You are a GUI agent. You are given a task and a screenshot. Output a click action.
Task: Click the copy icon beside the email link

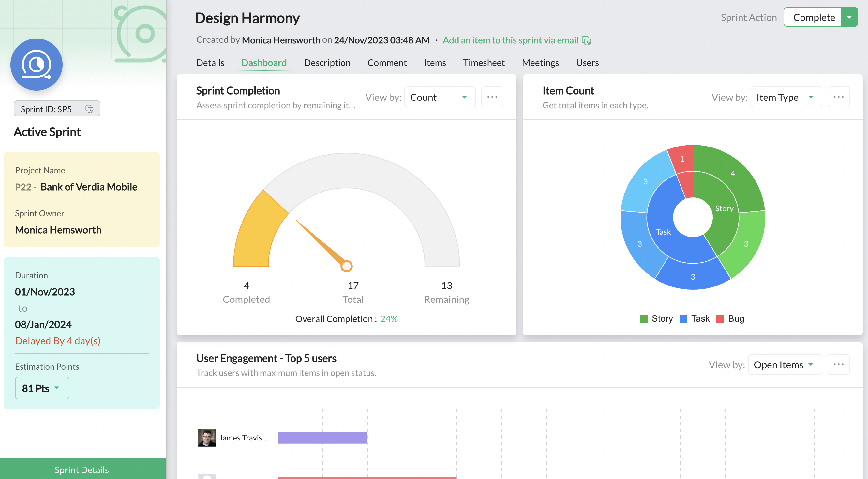pos(586,41)
